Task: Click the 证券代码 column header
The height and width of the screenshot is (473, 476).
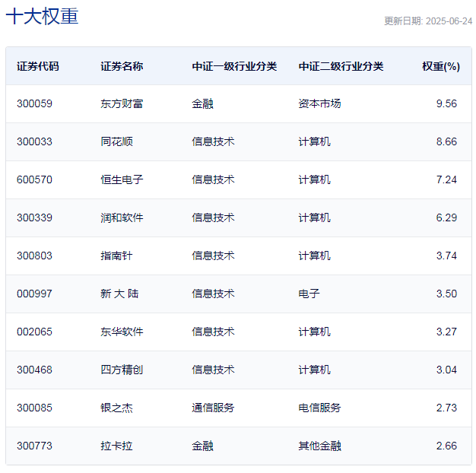Action: [38, 66]
